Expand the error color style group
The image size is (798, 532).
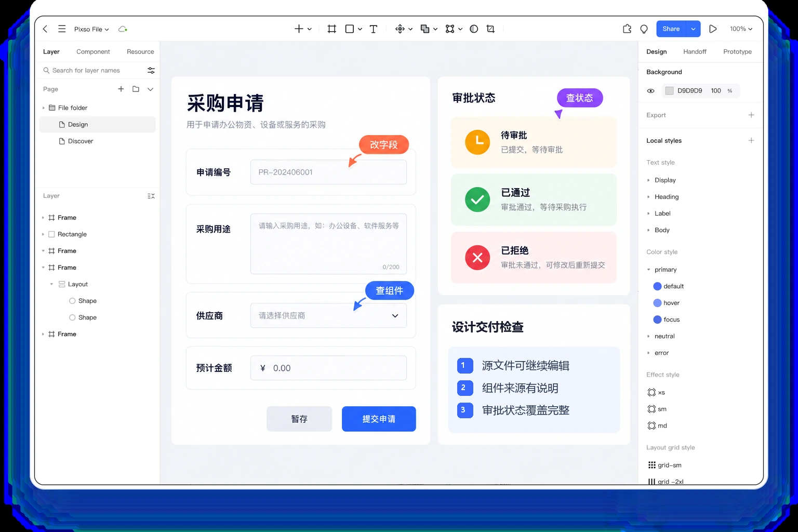[648, 353]
